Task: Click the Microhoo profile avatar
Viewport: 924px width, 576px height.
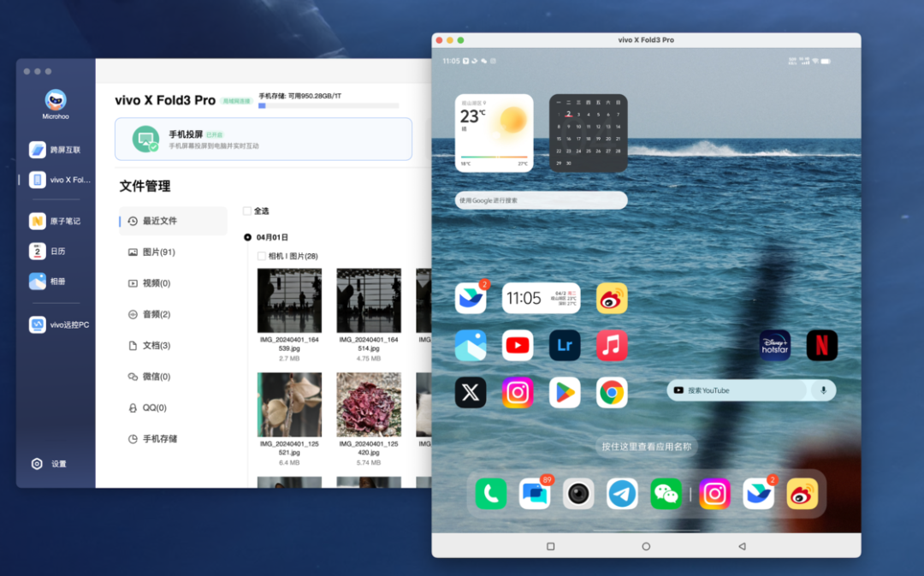Action: point(56,99)
